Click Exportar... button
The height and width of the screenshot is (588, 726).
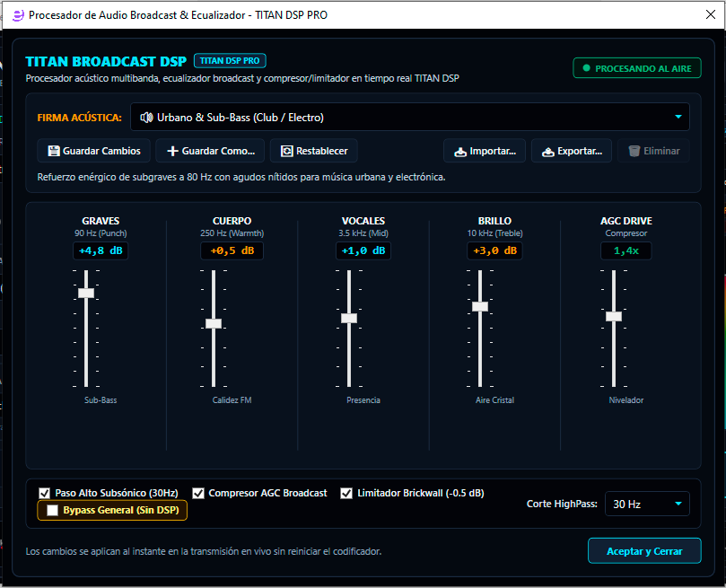pos(572,151)
